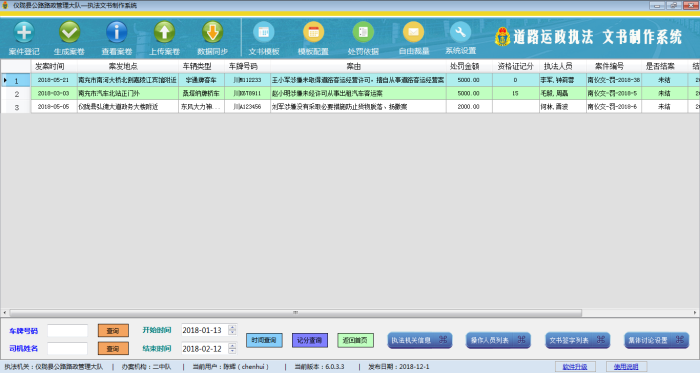Image resolution: width=700 pixels, height=373 pixels.
Task: Sort by 是否结案 column header
Action: pyautogui.click(x=664, y=66)
